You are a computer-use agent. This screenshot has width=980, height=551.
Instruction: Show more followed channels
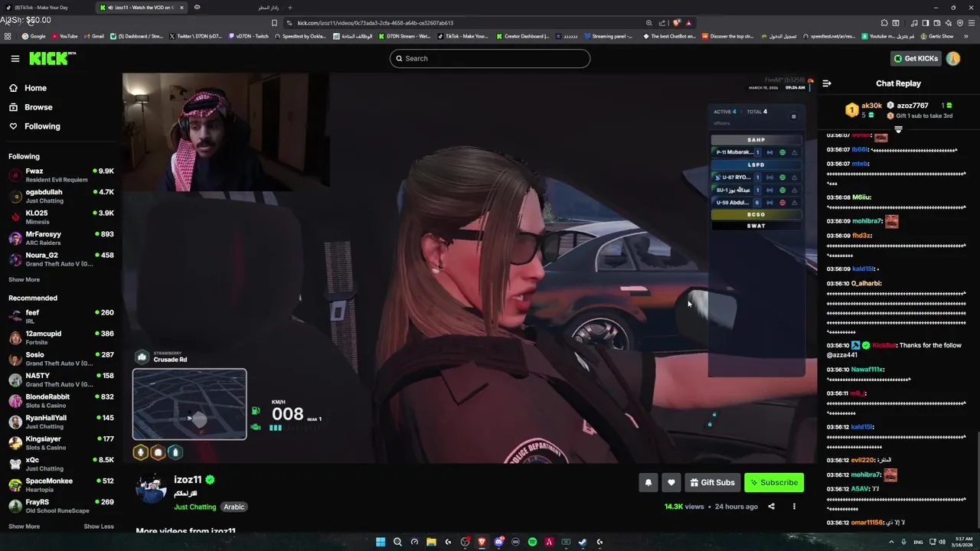24,279
